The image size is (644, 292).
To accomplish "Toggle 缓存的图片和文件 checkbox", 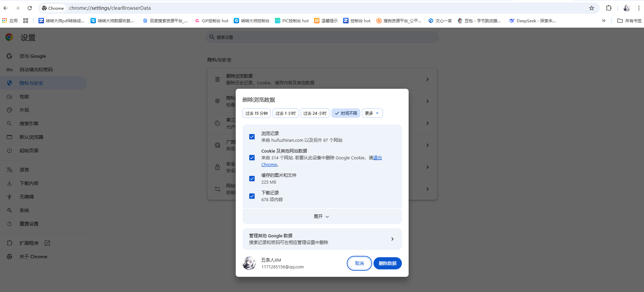I will (x=252, y=179).
